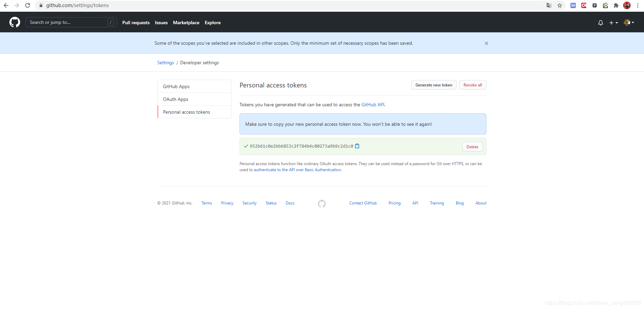Click Generate new token button

[x=434, y=85]
